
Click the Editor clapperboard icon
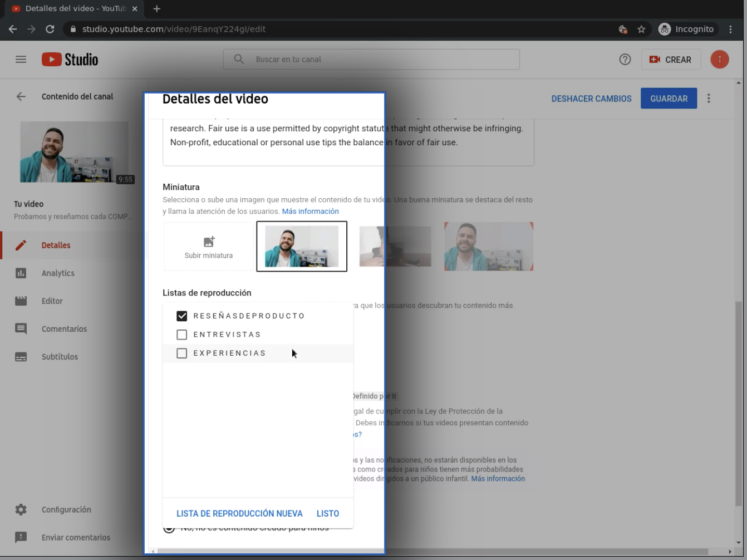tap(21, 301)
